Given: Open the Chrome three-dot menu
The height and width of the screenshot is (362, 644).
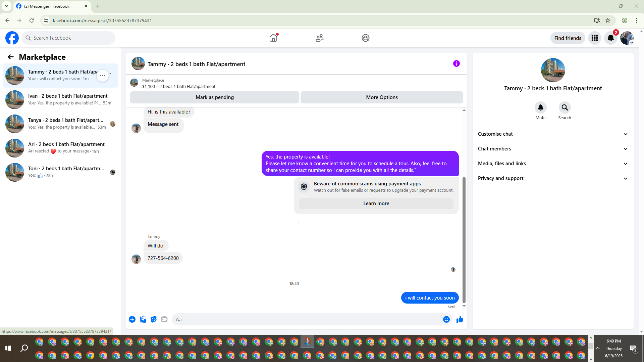Looking at the screenshot, I should (x=637, y=20).
